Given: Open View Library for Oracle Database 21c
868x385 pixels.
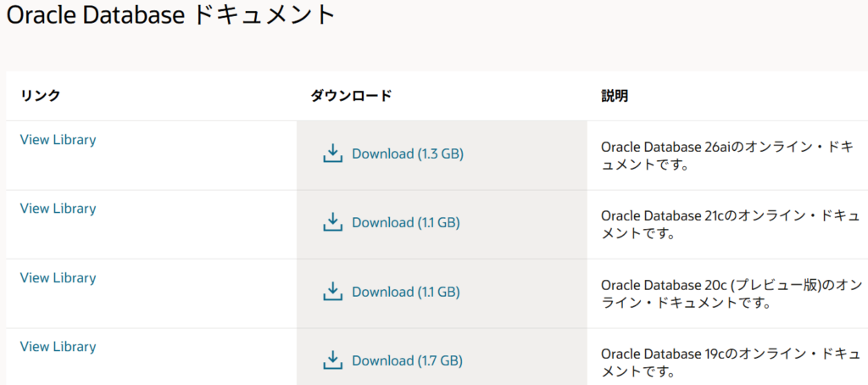Looking at the screenshot, I should (x=58, y=209).
